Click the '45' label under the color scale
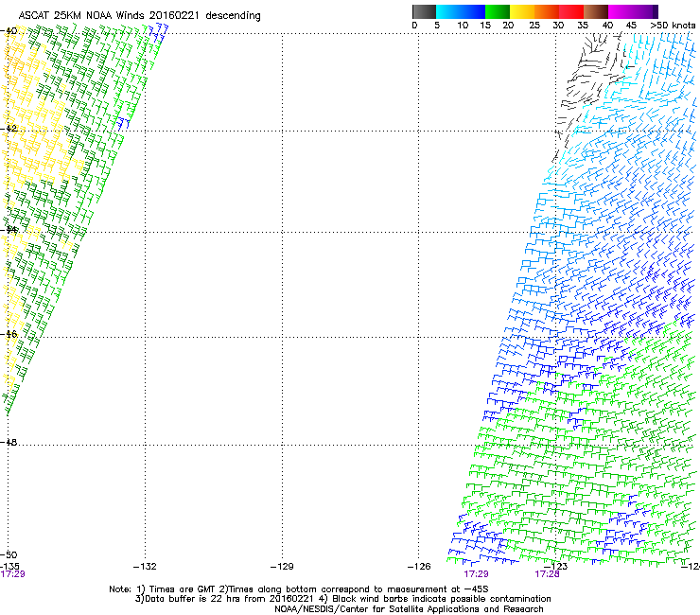 [x=631, y=25]
